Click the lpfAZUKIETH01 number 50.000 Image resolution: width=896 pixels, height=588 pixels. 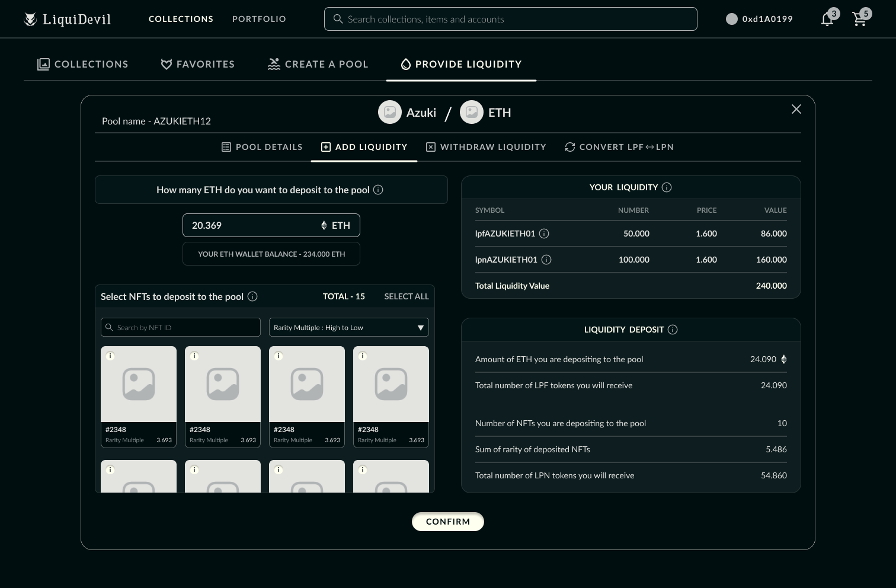[x=636, y=234]
